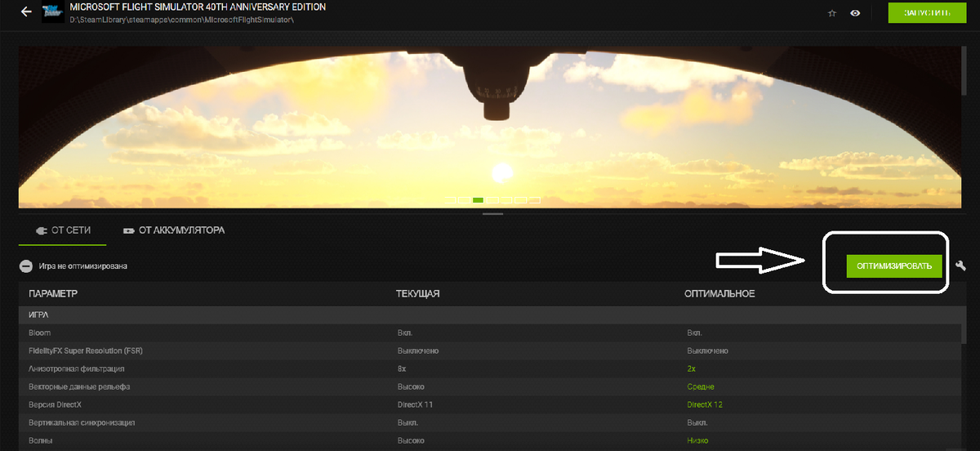Screen dimensions: 980x451
Task: Toggle game visibility with the eye icon
Action: click(855, 13)
